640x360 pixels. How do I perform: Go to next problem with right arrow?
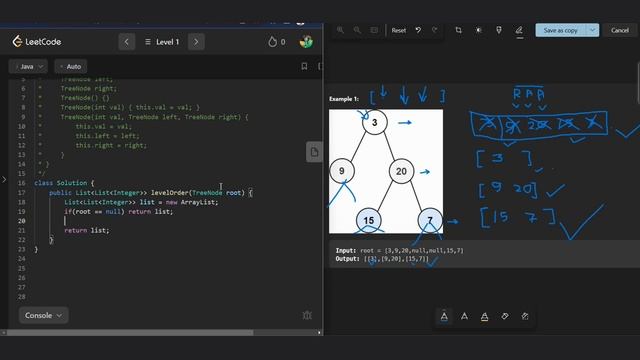click(x=196, y=42)
